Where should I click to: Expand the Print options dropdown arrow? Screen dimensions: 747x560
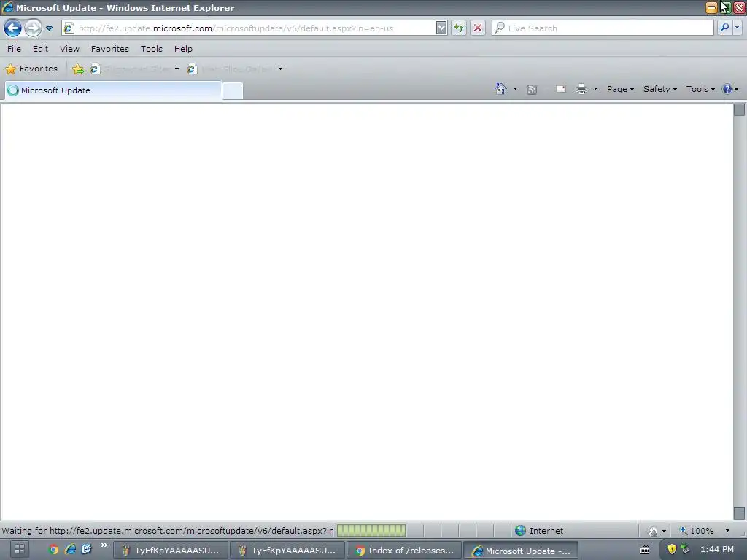[x=595, y=89]
